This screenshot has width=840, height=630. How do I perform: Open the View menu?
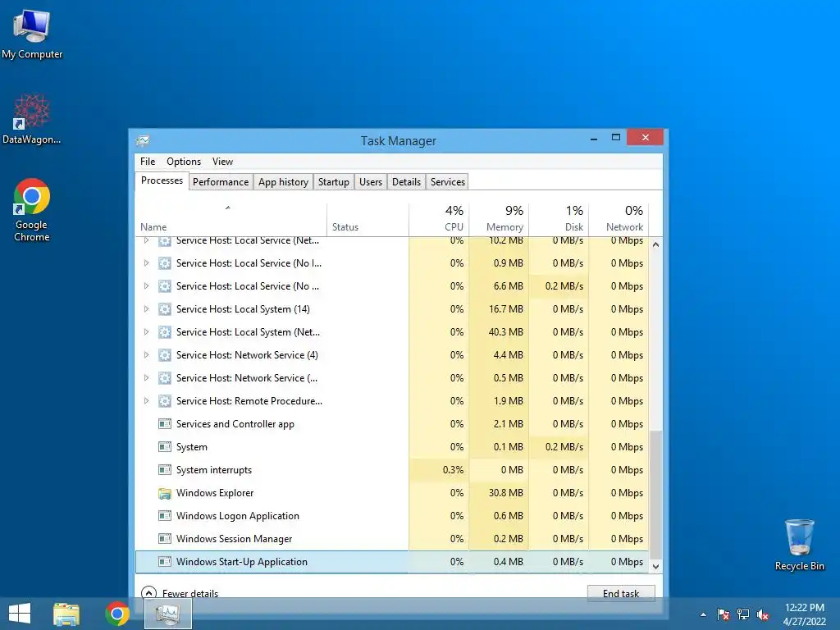tap(222, 162)
